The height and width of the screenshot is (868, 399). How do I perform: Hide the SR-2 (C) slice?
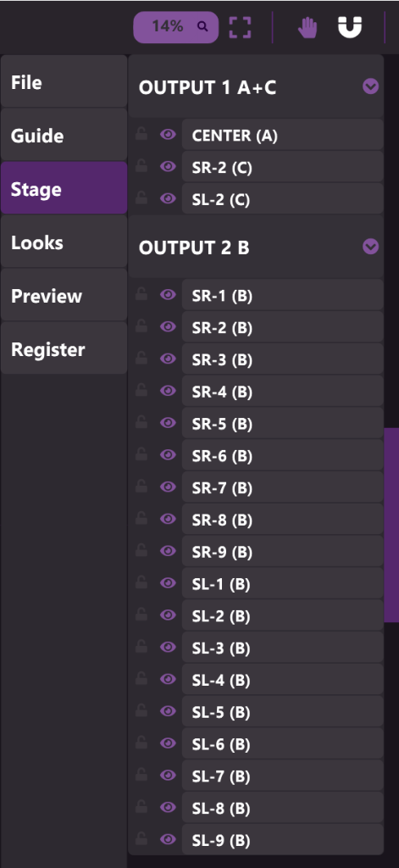tap(168, 167)
